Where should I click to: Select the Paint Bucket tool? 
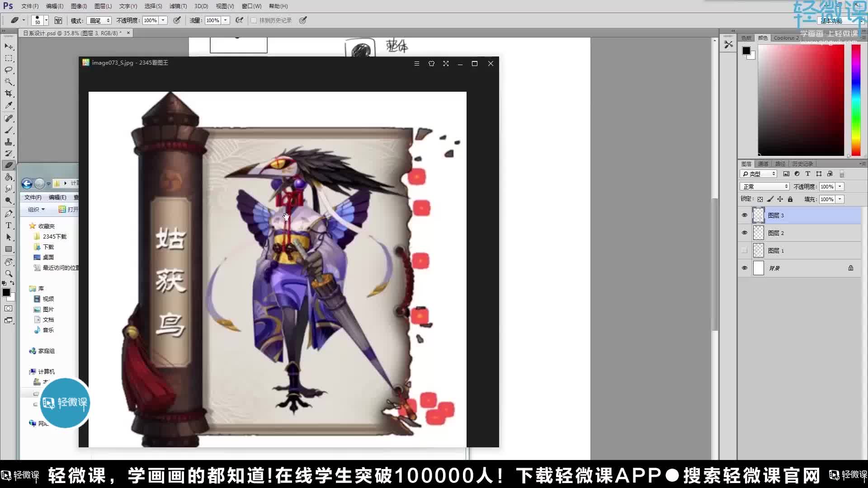pos(9,177)
